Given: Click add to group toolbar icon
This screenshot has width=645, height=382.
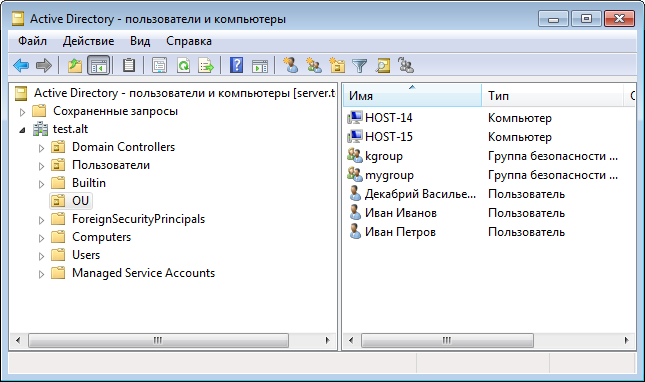Looking at the screenshot, I should 406,65.
